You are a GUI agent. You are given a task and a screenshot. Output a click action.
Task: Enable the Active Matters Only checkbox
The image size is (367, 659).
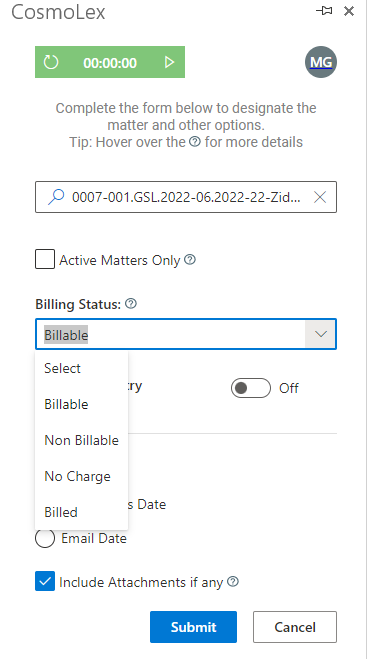point(45,259)
